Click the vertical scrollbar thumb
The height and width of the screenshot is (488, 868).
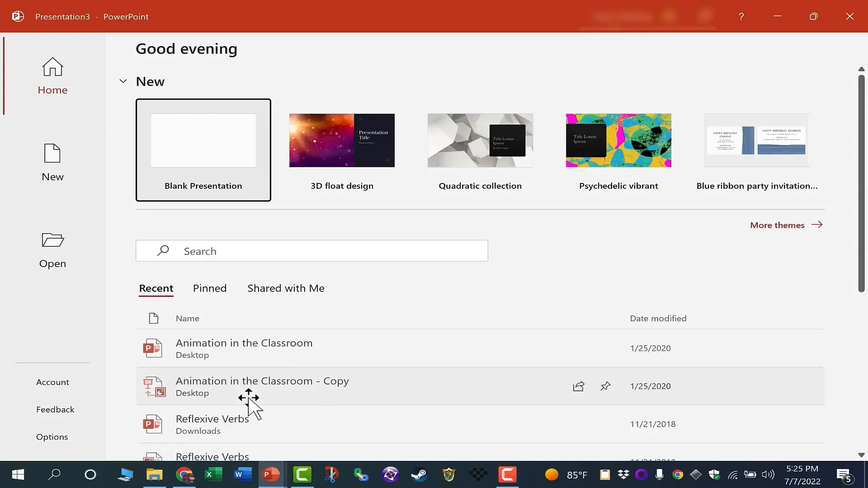coord(861,183)
